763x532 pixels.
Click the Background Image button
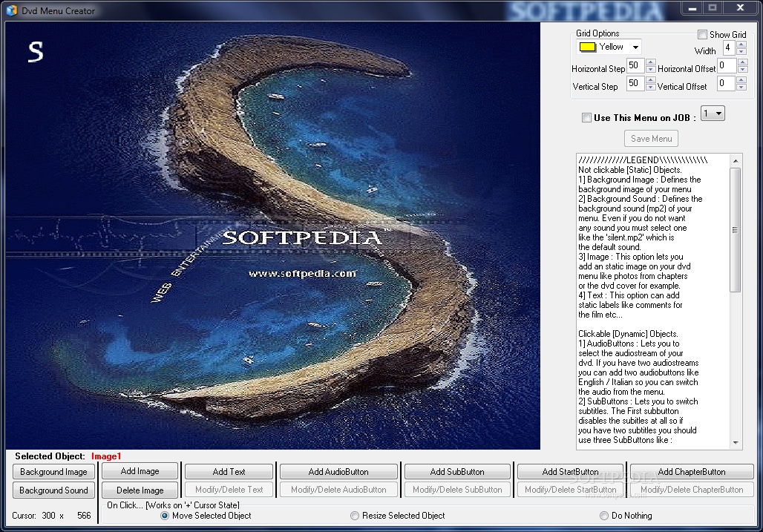pyautogui.click(x=53, y=472)
